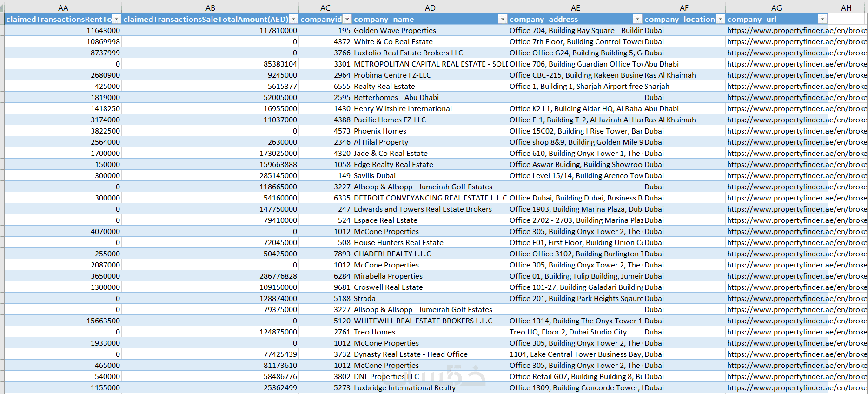The image size is (868, 394).
Task: Click the Betterhomes - Abu Dhabi cell
Action: pos(430,97)
